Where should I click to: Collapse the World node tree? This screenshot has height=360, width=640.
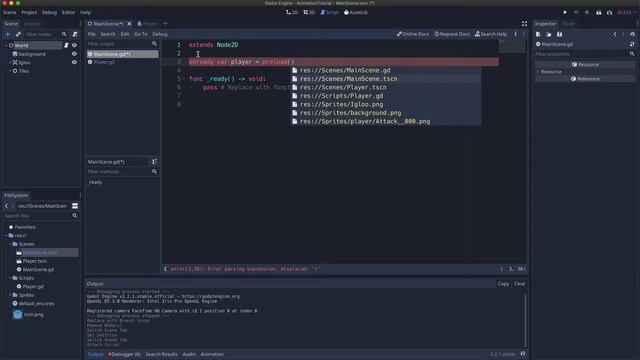point(6,45)
